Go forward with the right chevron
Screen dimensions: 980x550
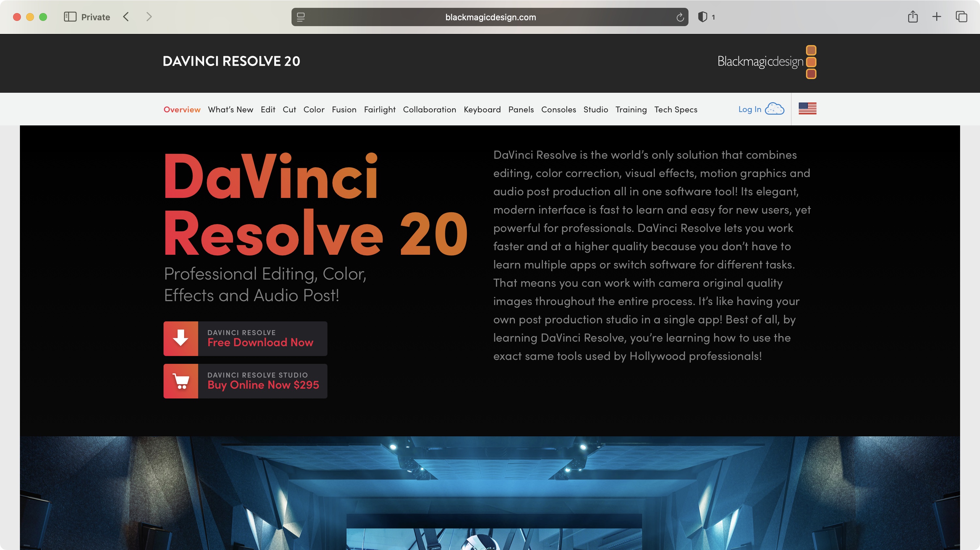pyautogui.click(x=149, y=17)
